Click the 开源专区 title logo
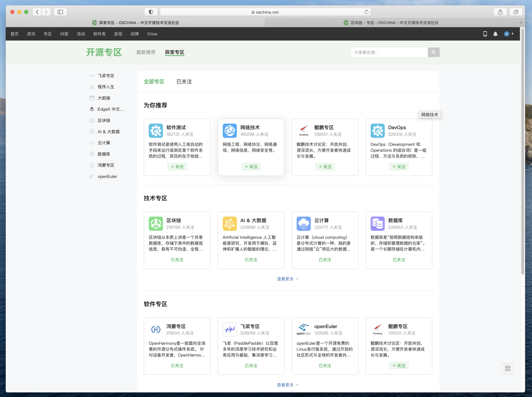 click(104, 52)
